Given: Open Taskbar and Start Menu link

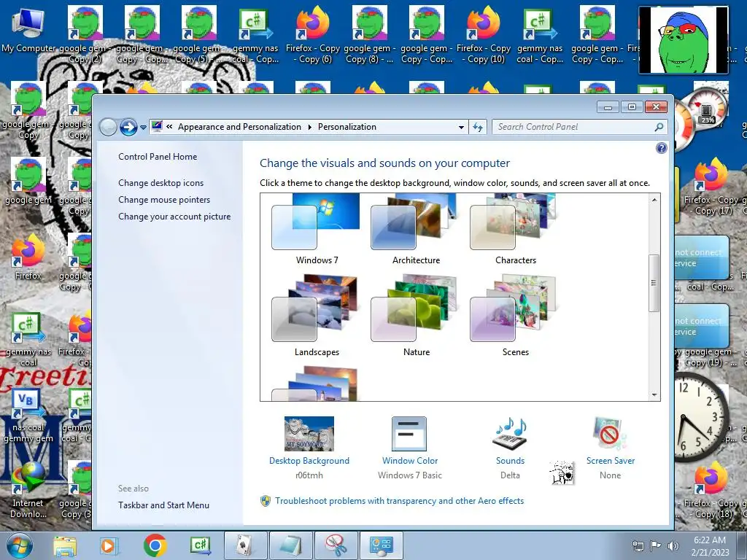Looking at the screenshot, I should (x=164, y=505).
